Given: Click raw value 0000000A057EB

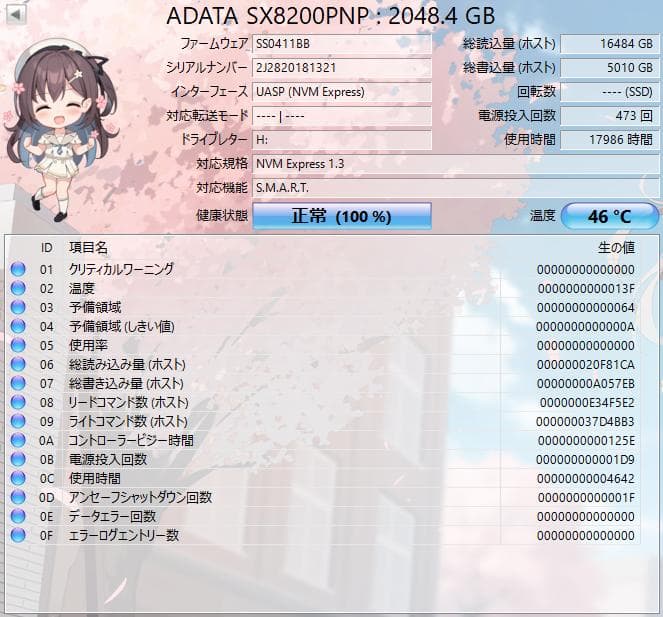Looking at the screenshot, I should click(586, 384).
